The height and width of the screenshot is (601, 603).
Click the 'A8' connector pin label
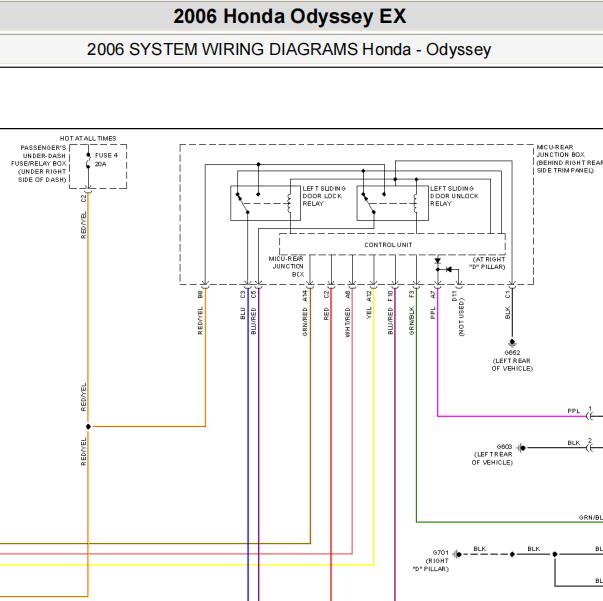(x=348, y=295)
